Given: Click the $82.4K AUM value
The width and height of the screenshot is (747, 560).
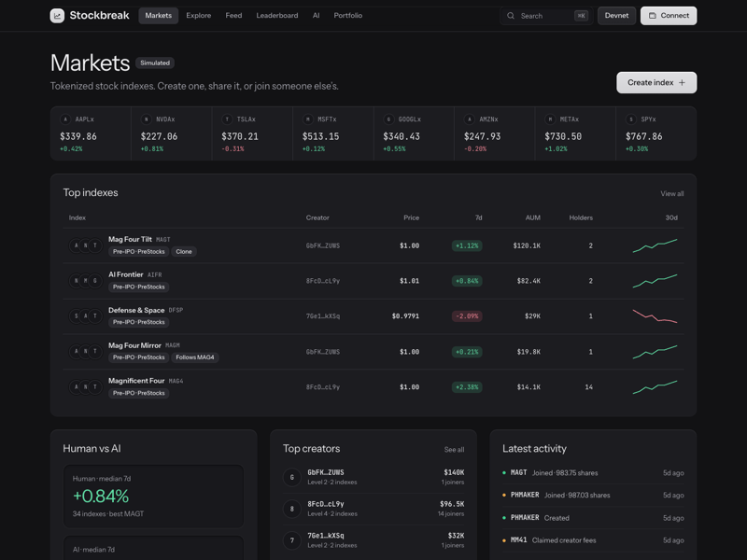Looking at the screenshot, I should tap(529, 281).
